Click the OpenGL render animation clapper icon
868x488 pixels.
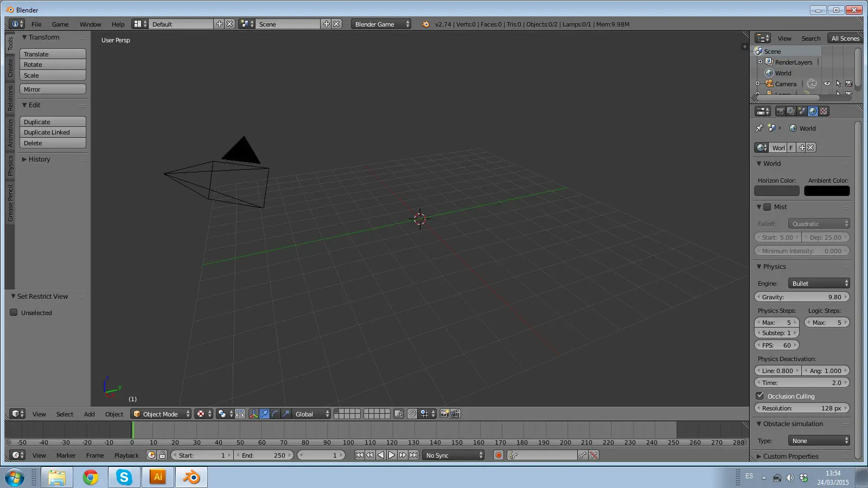click(x=455, y=414)
